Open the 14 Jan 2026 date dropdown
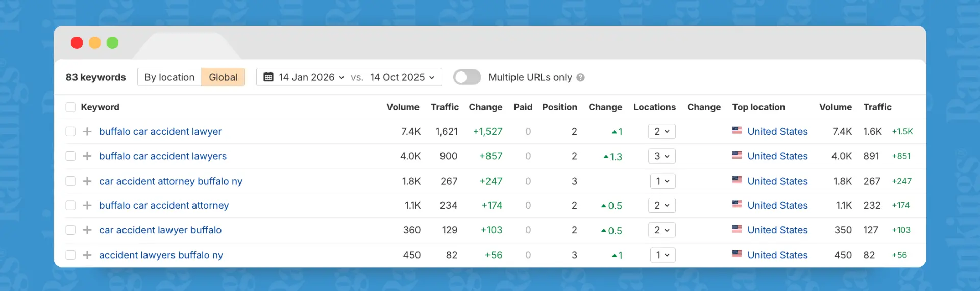Viewport: 980px width, 291px height. (311, 77)
